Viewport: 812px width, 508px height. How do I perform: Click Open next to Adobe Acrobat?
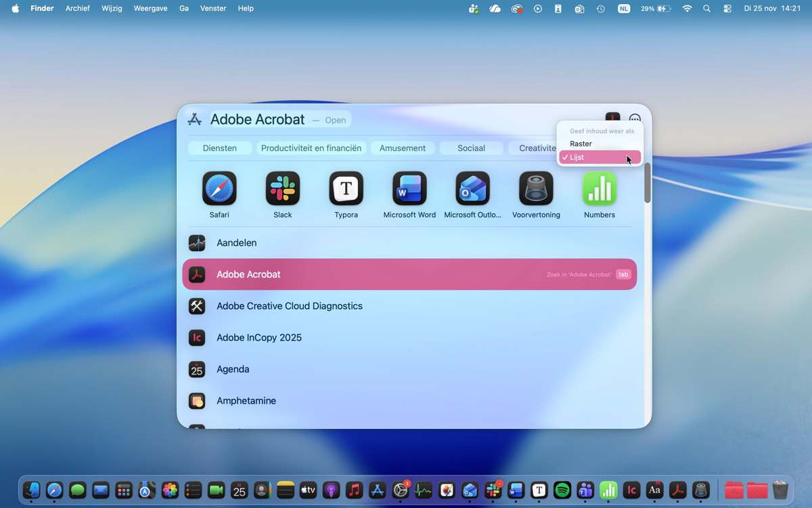coord(335,119)
